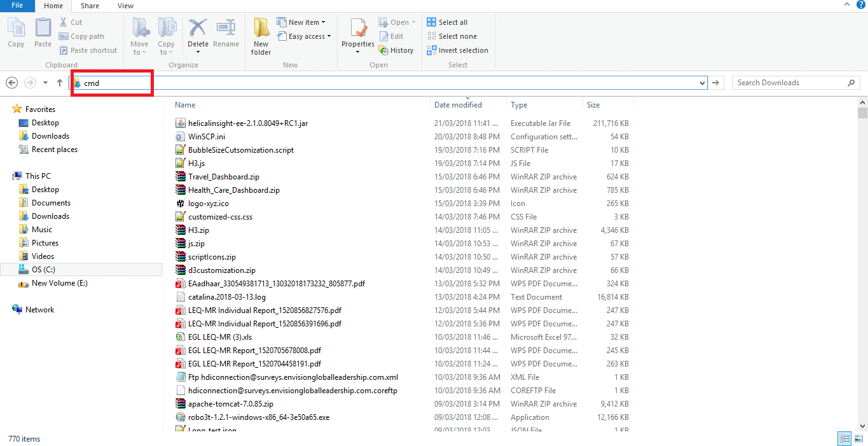Open the Move to dropdown
The image size is (868, 446).
point(139,36)
